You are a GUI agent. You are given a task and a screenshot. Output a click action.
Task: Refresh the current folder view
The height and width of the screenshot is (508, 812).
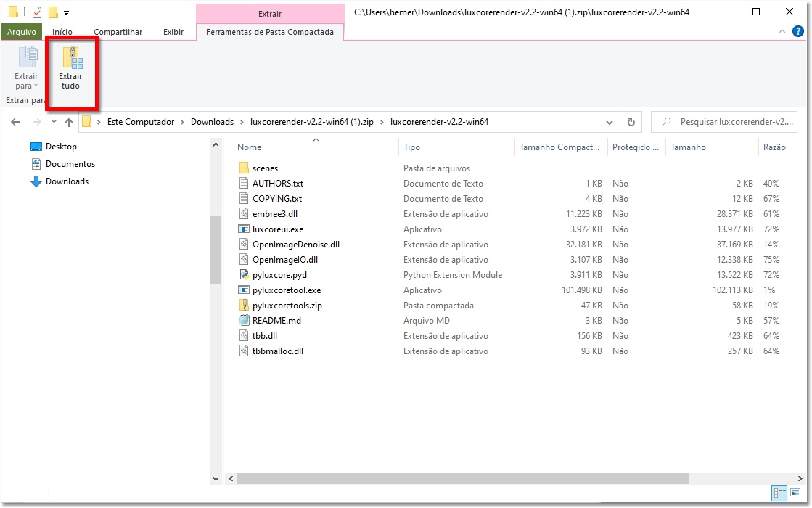pos(631,122)
